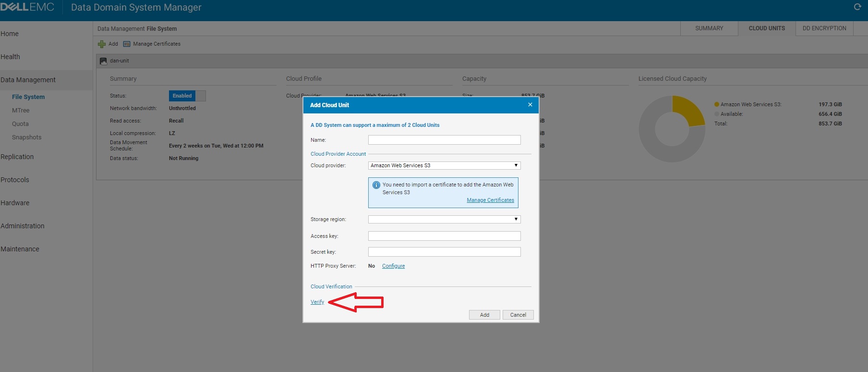
Task: Expand the Storage region dropdown
Action: [444, 219]
